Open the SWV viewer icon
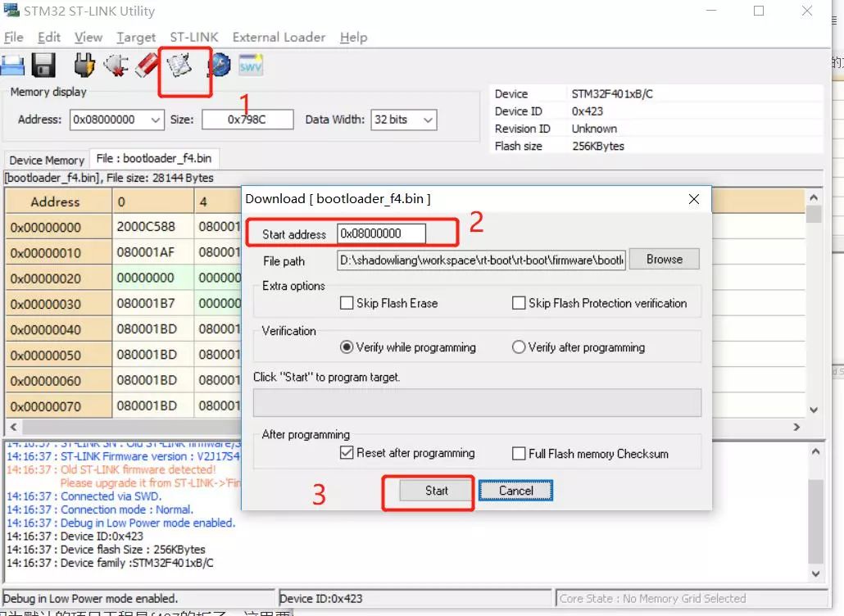Viewport: 844px width, 616px height. coord(251,66)
